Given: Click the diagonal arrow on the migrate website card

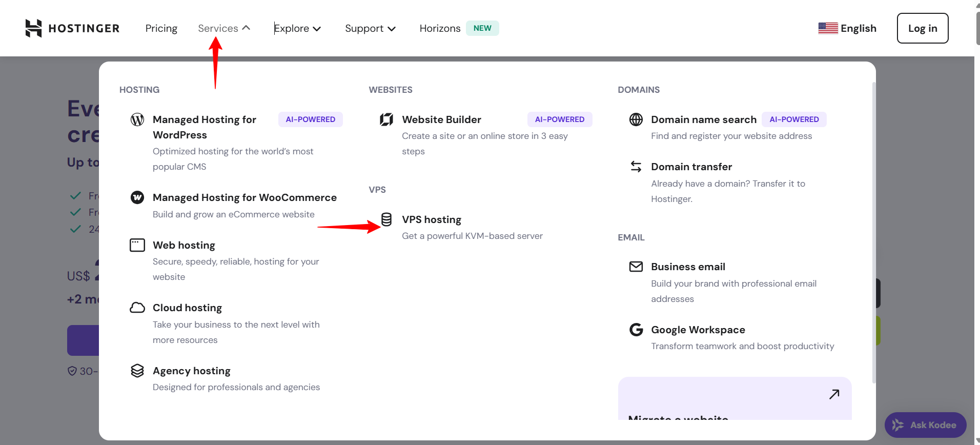Looking at the screenshot, I should pyautogui.click(x=834, y=394).
